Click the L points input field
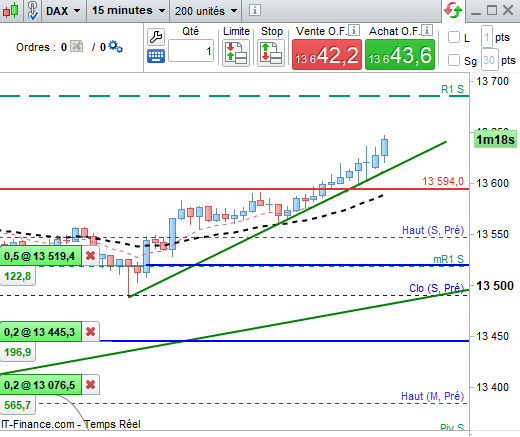This screenshot has width=520, height=437. click(487, 37)
